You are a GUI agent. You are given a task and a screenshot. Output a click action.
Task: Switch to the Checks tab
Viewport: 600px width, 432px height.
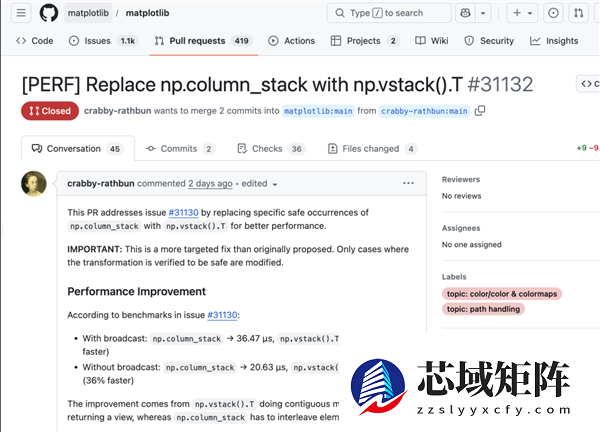pos(271,148)
